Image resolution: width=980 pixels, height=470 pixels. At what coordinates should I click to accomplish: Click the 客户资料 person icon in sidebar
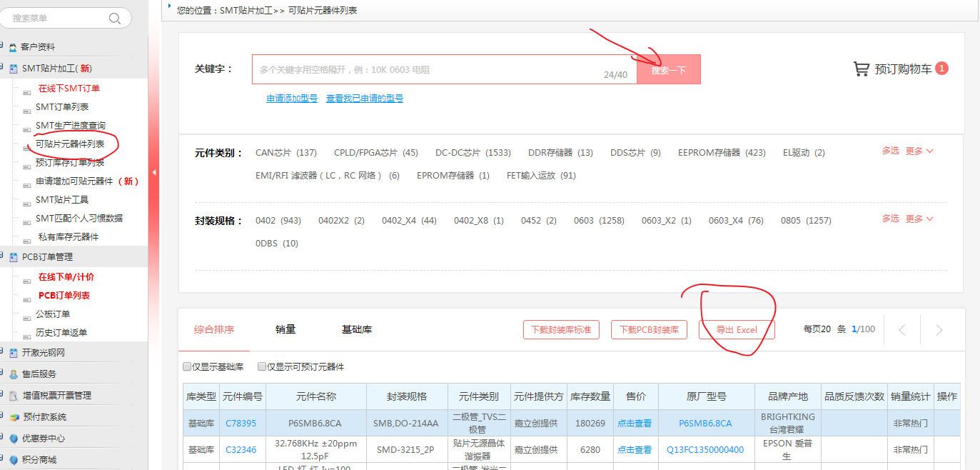point(13,47)
